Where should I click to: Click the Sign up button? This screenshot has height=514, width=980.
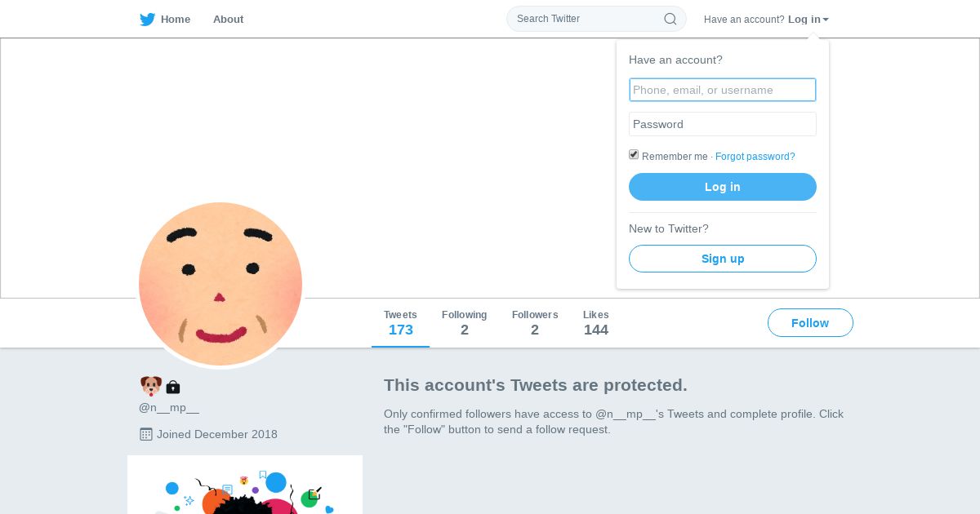pyautogui.click(x=723, y=259)
